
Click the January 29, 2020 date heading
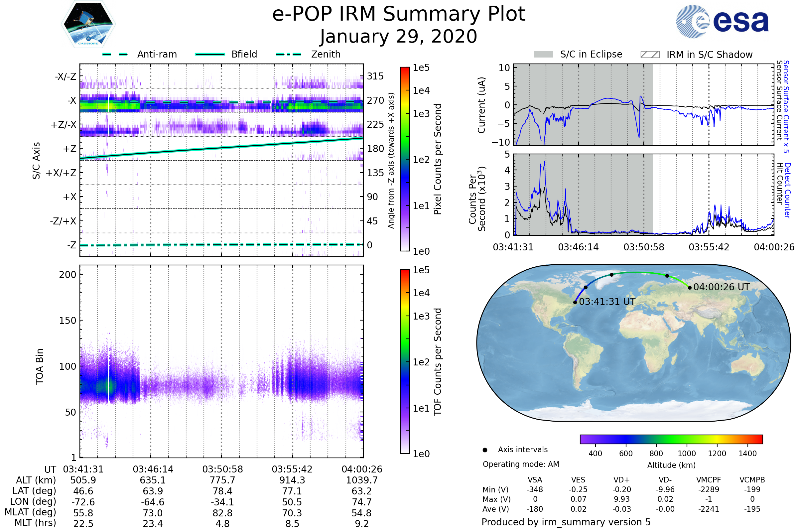click(399, 37)
